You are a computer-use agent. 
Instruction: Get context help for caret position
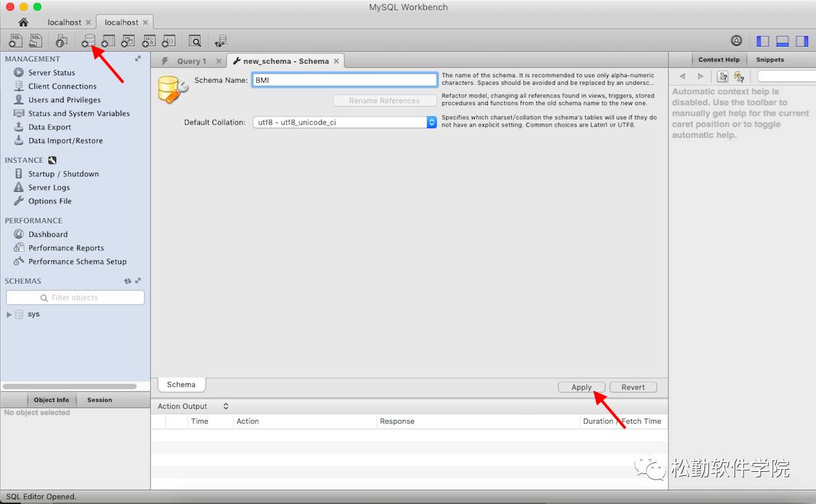tap(723, 77)
